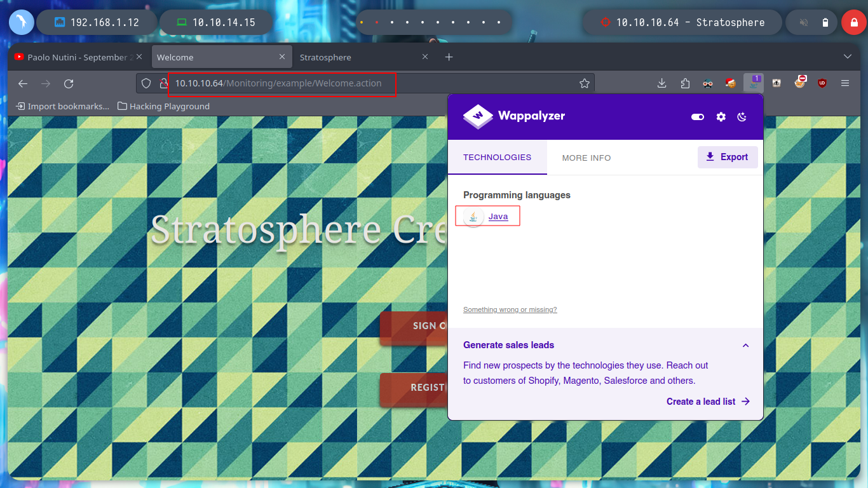Collapse the Generate sales leads section
Screen dimensions: 868x488
click(x=745, y=346)
